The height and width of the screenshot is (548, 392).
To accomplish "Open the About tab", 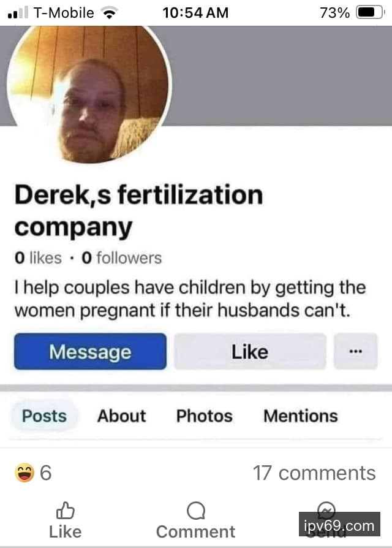I will [121, 416].
